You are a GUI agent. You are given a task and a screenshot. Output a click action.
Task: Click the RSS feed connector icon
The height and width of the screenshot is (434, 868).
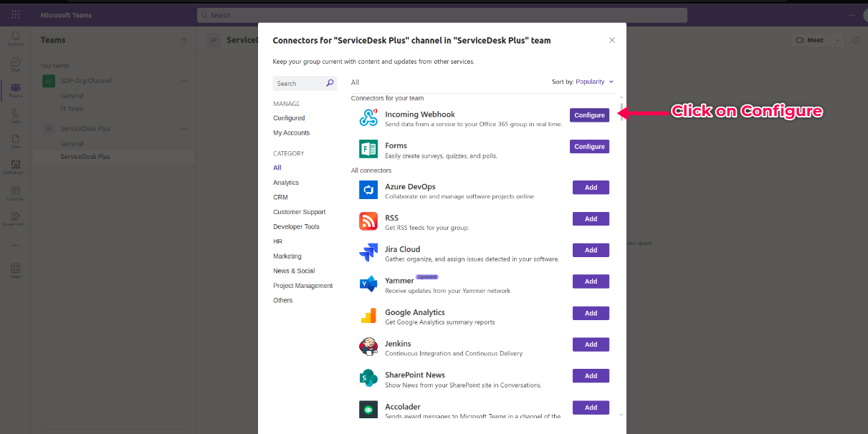368,221
